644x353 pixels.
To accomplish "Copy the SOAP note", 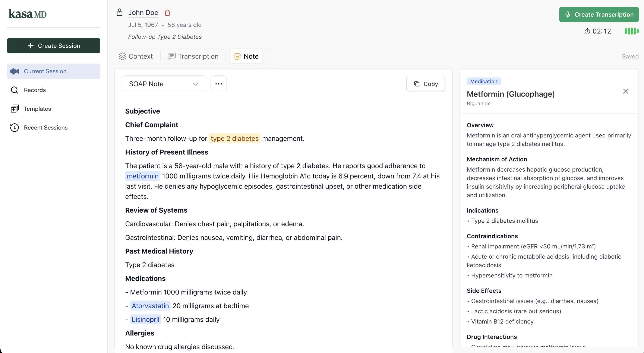I will coord(426,84).
